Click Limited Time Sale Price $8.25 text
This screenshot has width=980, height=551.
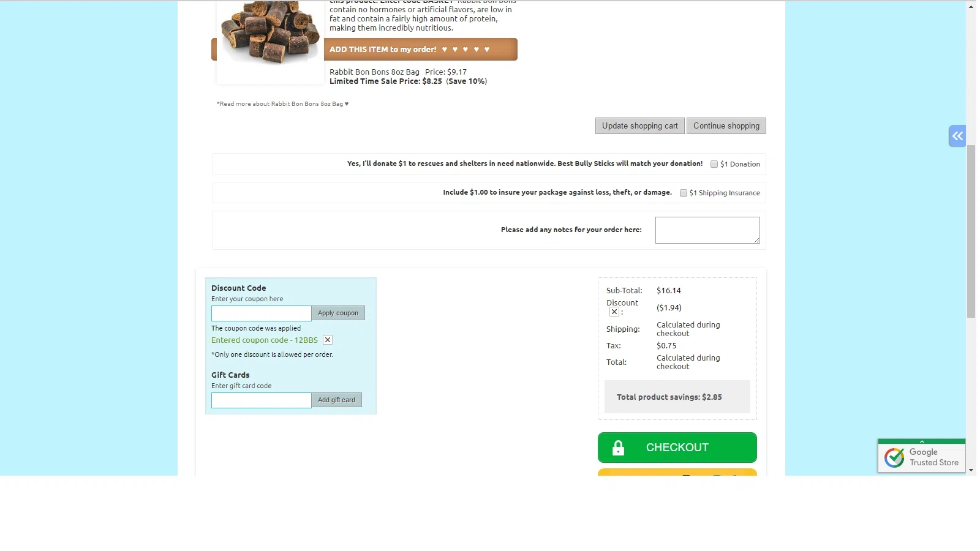[x=386, y=81]
